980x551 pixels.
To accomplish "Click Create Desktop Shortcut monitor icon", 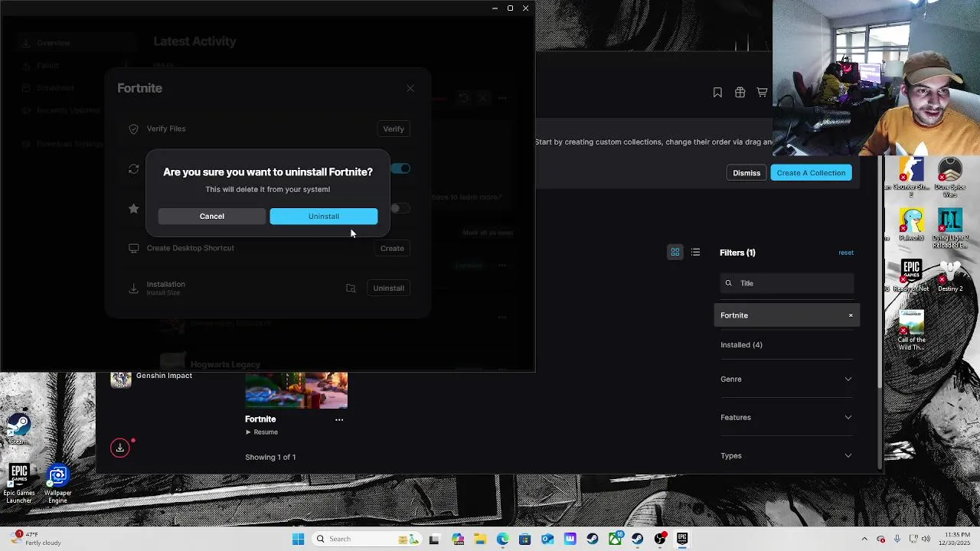I will [x=134, y=248].
